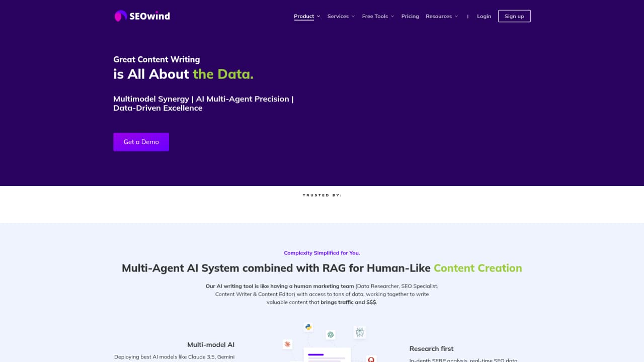Image resolution: width=644 pixels, height=362 pixels.
Task: Click the 'Multi-model AI' heading
Action: click(211, 344)
